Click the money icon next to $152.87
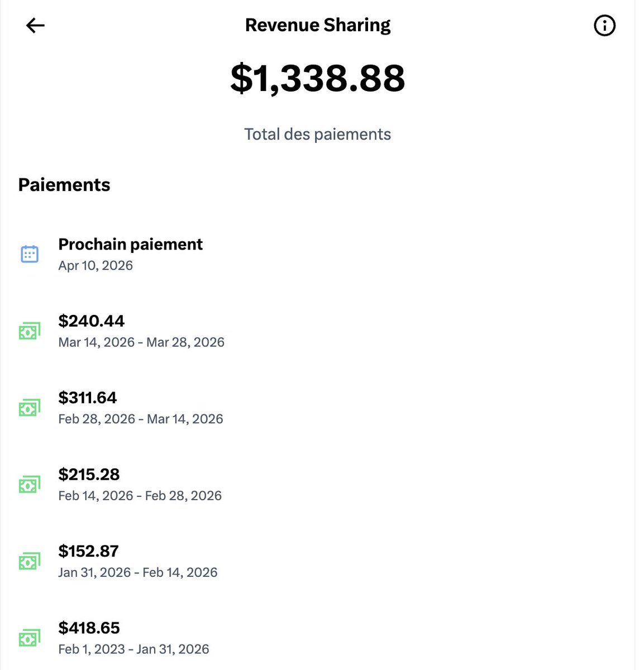This screenshot has width=644, height=670. click(x=30, y=561)
